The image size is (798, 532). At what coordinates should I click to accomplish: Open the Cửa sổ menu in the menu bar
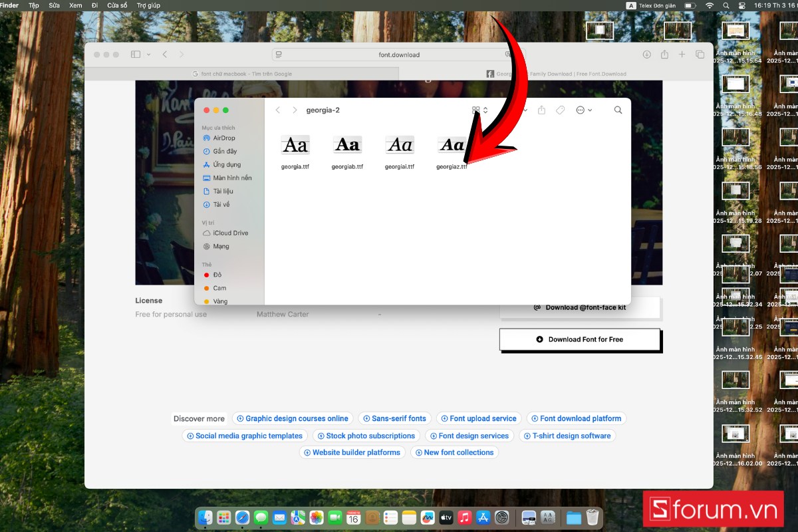(117, 5)
